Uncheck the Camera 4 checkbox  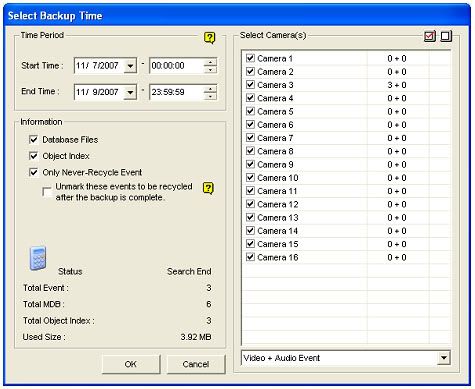pos(250,98)
